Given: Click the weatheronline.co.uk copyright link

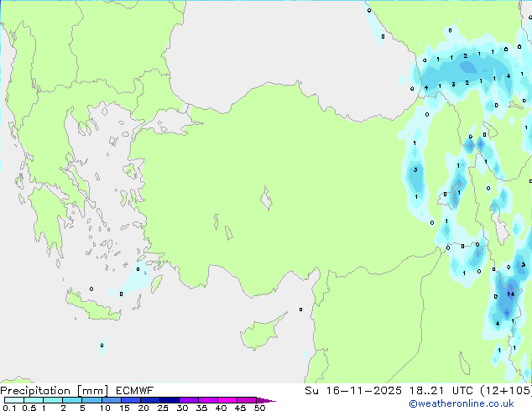Looking at the screenshot, I should click(473, 403).
